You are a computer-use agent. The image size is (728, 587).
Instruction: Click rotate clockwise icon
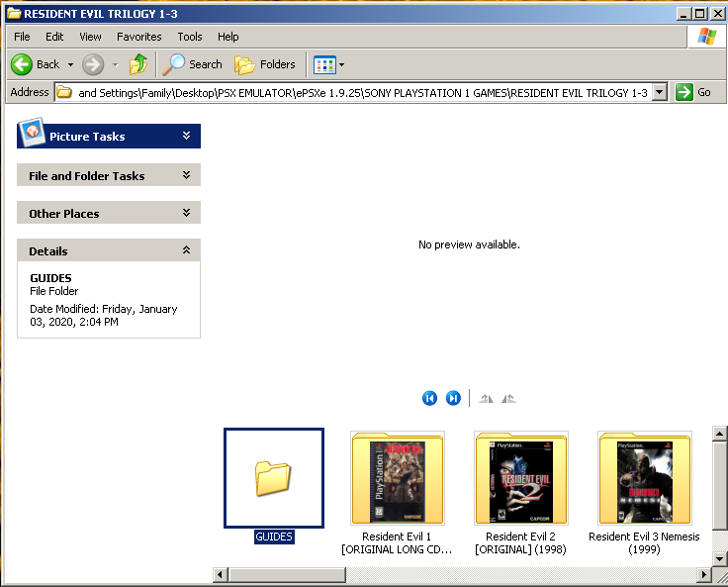point(486,398)
